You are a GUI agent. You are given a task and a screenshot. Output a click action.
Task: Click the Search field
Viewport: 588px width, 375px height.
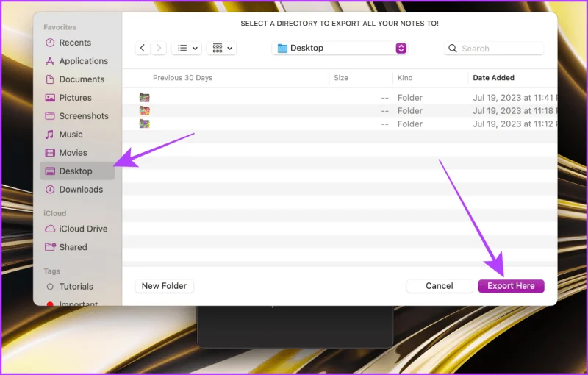(x=494, y=49)
